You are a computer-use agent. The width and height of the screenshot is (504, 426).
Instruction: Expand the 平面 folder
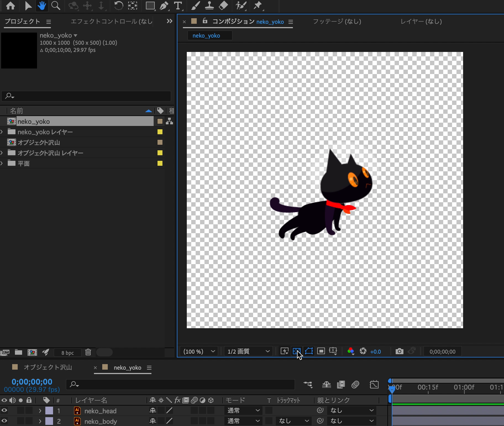pyautogui.click(x=2, y=163)
